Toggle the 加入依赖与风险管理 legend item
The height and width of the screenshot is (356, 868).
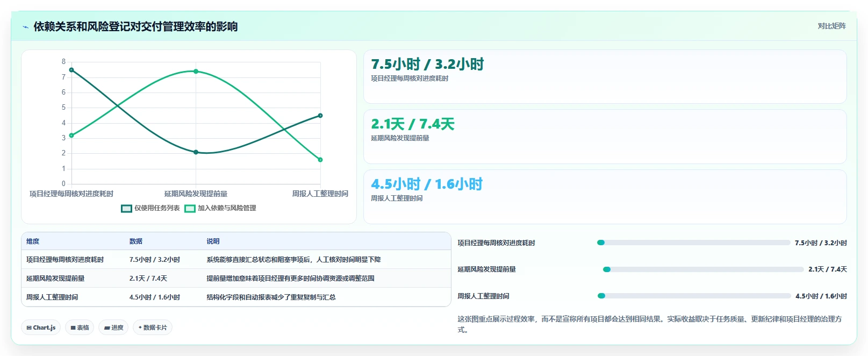tap(220, 208)
